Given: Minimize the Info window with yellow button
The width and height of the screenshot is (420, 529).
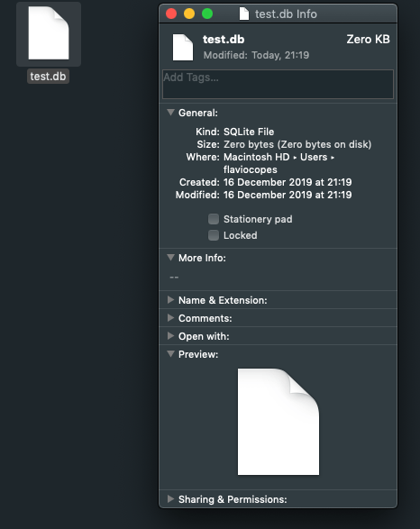Looking at the screenshot, I should point(189,14).
